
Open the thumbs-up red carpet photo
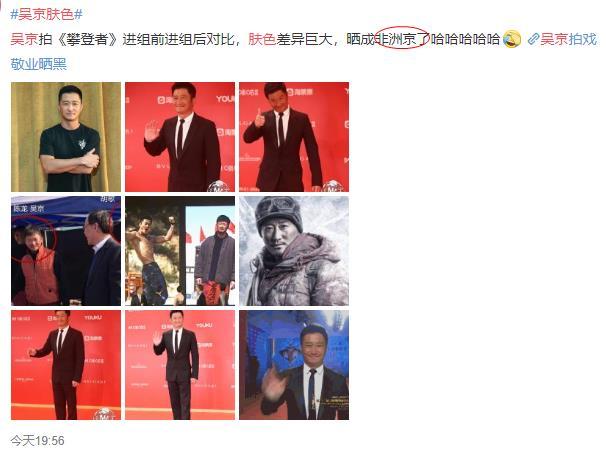294,137
